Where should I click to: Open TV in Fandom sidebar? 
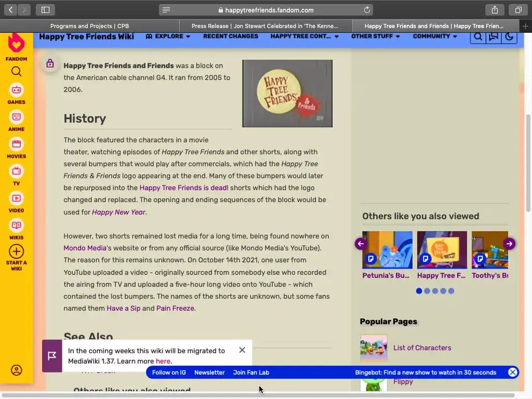coord(16,175)
